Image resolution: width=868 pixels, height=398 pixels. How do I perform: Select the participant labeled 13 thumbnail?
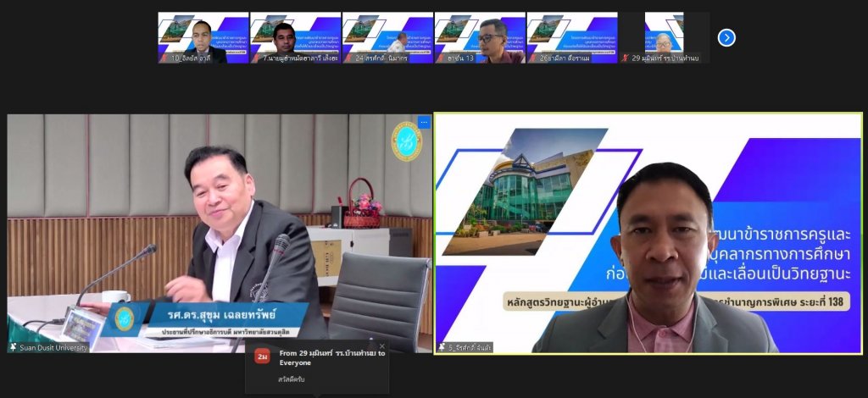pyautogui.click(x=480, y=37)
